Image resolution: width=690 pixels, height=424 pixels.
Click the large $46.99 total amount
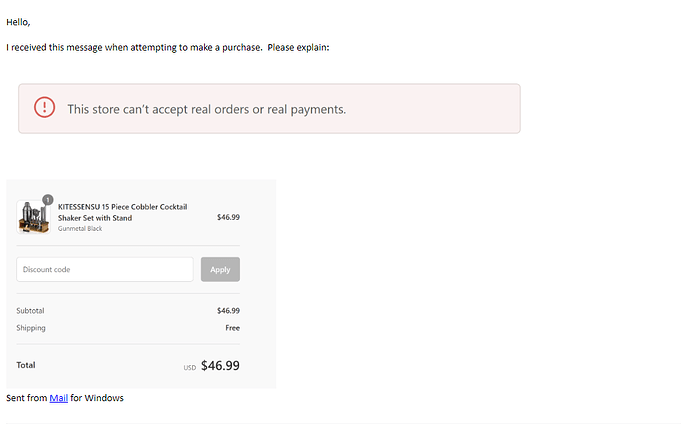220,366
